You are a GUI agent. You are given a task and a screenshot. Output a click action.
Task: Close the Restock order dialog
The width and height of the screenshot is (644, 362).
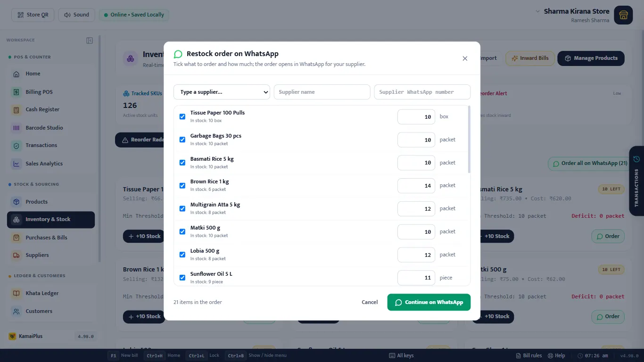[465, 58]
